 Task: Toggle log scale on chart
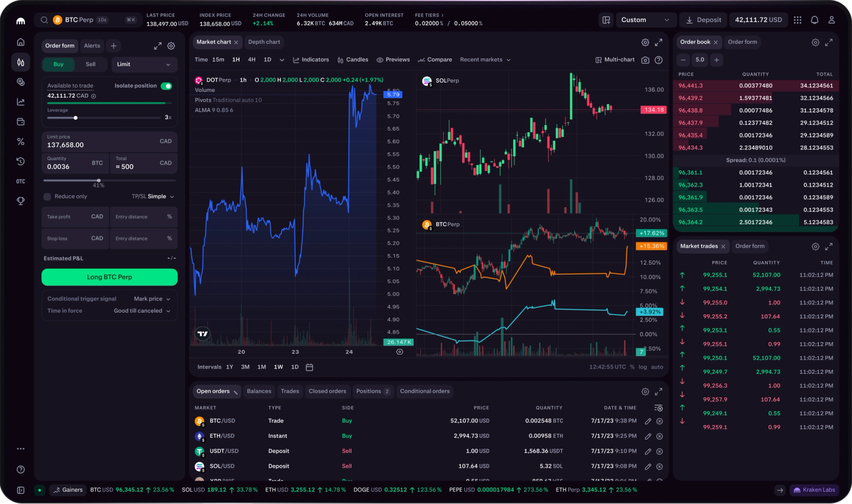pyautogui.click(x=642, y=367)
